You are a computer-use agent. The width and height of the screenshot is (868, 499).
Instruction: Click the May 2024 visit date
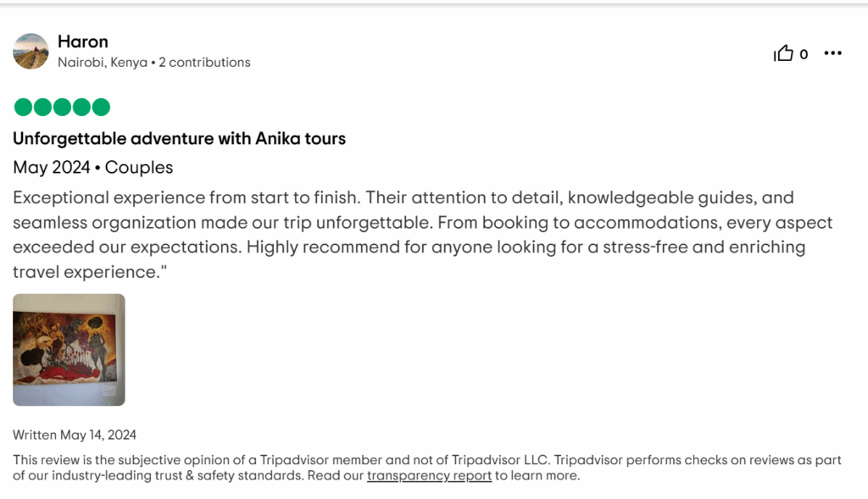52,167
